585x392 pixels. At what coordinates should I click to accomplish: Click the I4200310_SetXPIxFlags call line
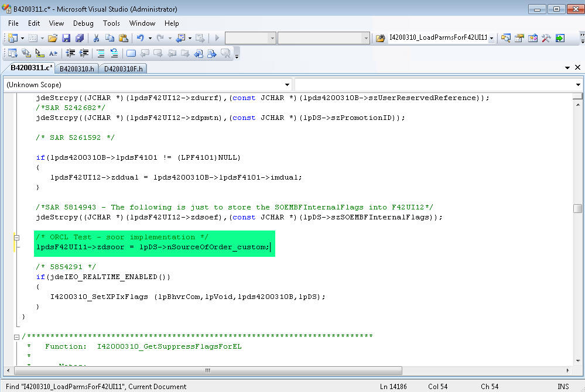click(x=187, y=297)
